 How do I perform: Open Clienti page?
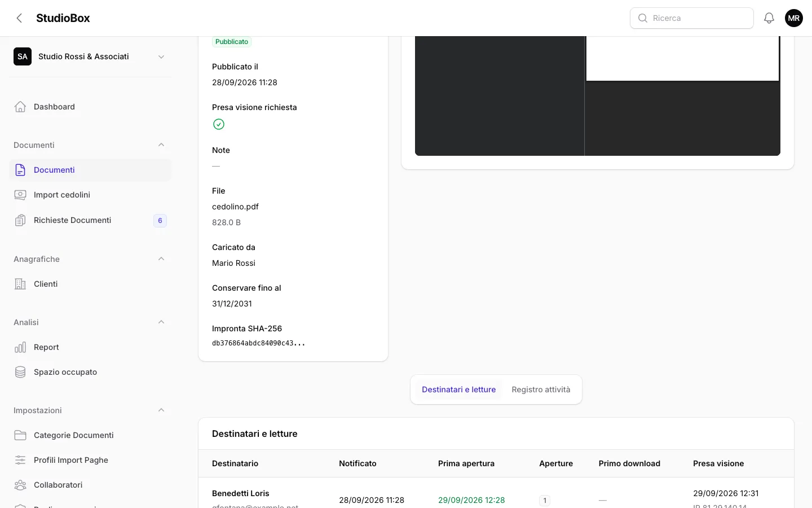coord(90,284)
